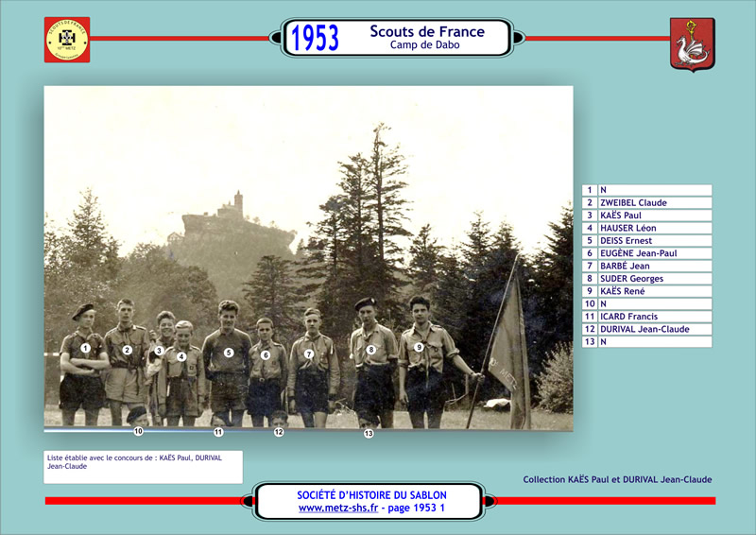This screenshot has width=756, height=535.
Task: Click the 'SOCIÉTÉ D'HISTOIRE DU SABLON' footer text
Action: point(371,495)
